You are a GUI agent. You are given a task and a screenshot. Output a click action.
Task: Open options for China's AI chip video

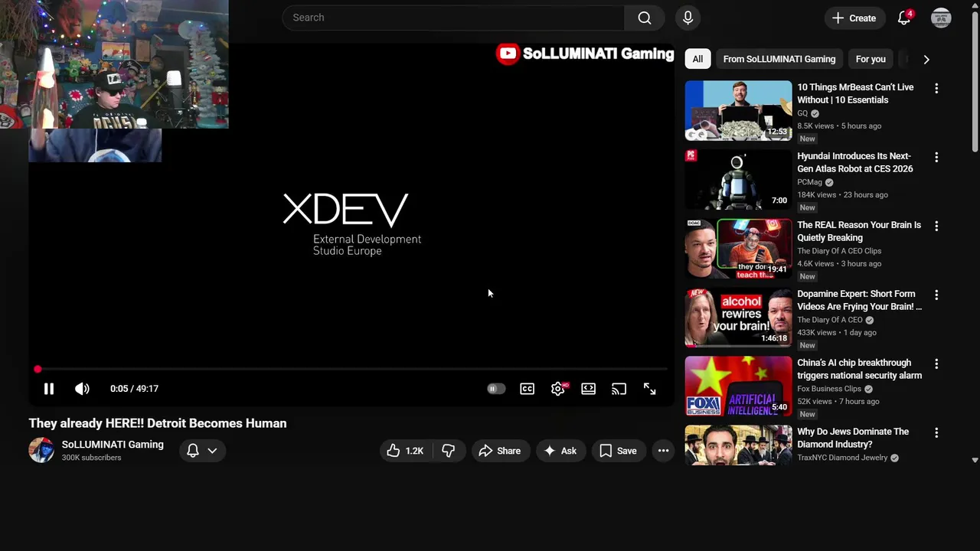[x=936, y=364]
